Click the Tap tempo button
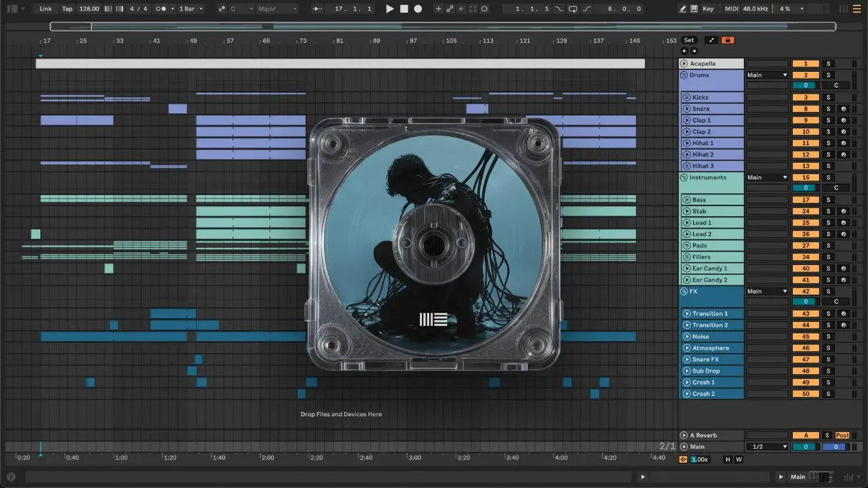Viewport: 868px width, 488px height. tap(67, 9)
